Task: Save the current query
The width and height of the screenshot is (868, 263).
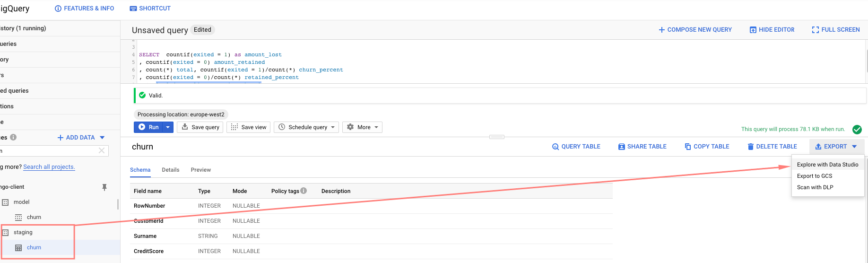Action: [200, 127]
